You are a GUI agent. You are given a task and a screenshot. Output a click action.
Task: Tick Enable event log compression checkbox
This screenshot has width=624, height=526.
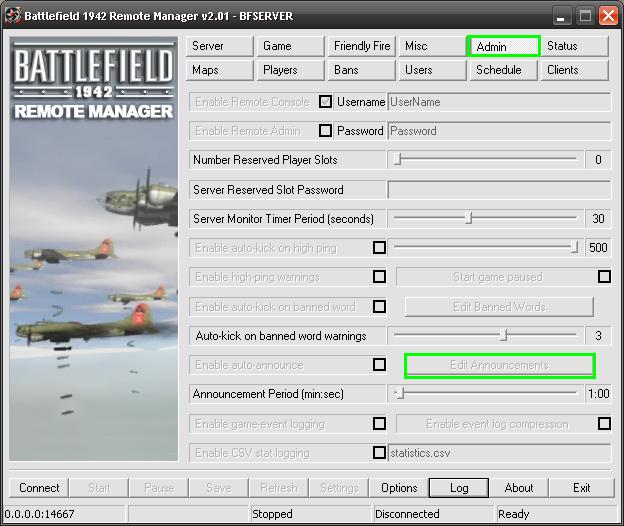[604, 423]
